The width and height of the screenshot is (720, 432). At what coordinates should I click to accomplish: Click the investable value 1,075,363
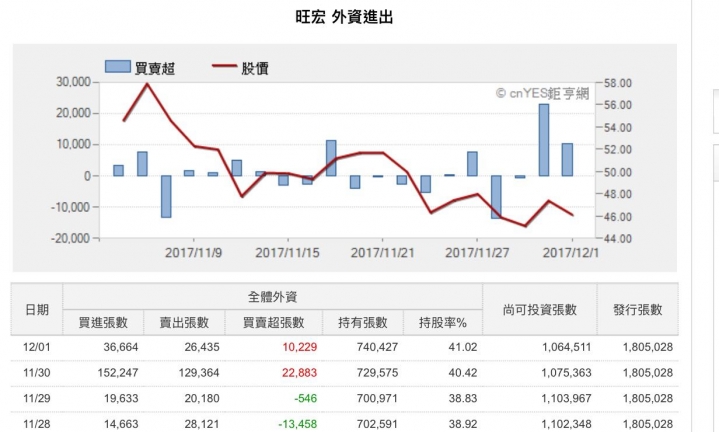[567, 373]
